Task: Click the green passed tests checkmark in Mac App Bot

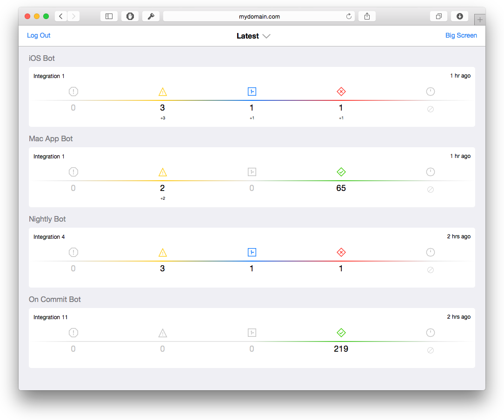Action: 341,172
